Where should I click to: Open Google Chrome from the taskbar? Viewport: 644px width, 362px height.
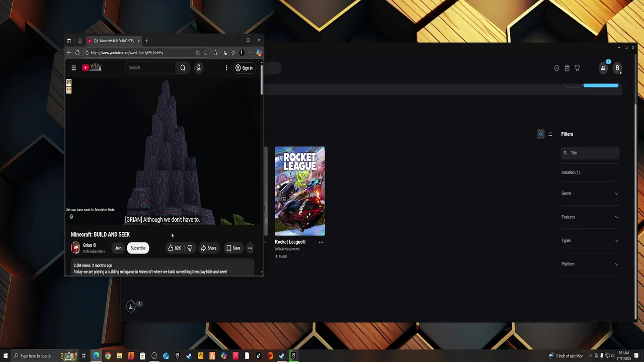tap(108, 356)
